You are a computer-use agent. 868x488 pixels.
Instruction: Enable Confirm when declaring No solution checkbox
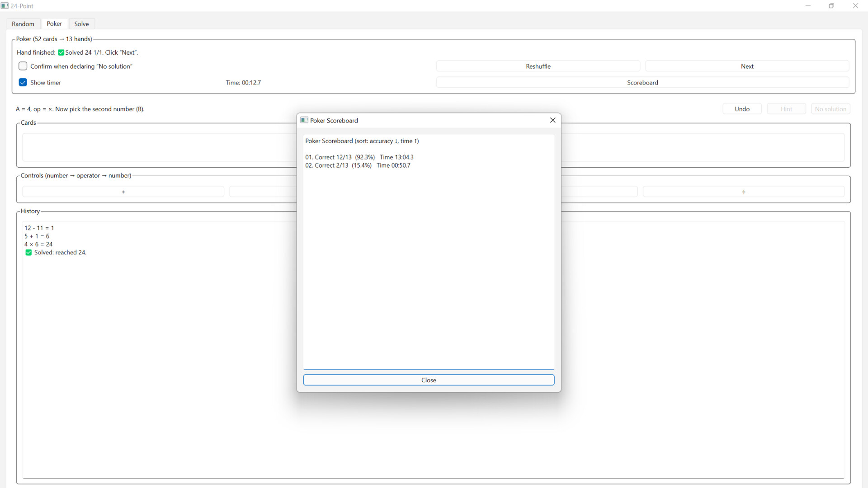pos(23,66)
